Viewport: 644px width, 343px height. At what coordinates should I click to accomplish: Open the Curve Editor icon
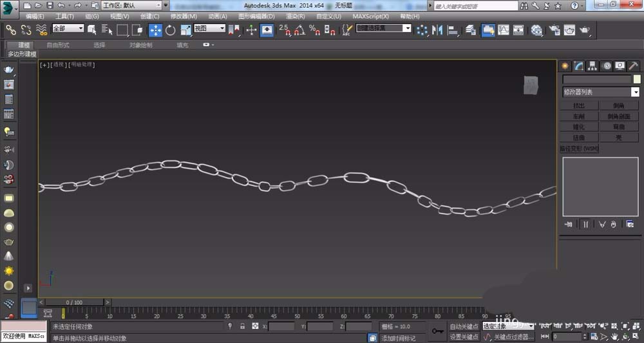[x=503, y=30]
